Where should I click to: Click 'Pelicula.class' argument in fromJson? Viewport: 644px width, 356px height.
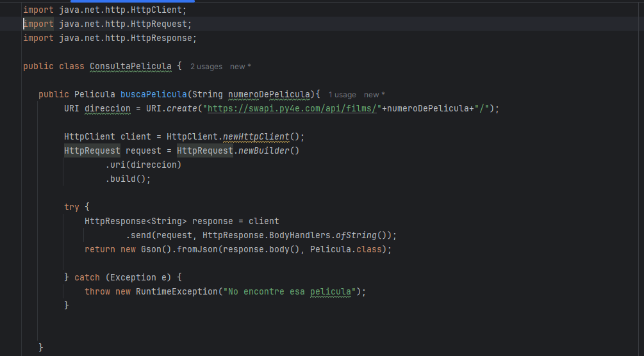[346, 249]
